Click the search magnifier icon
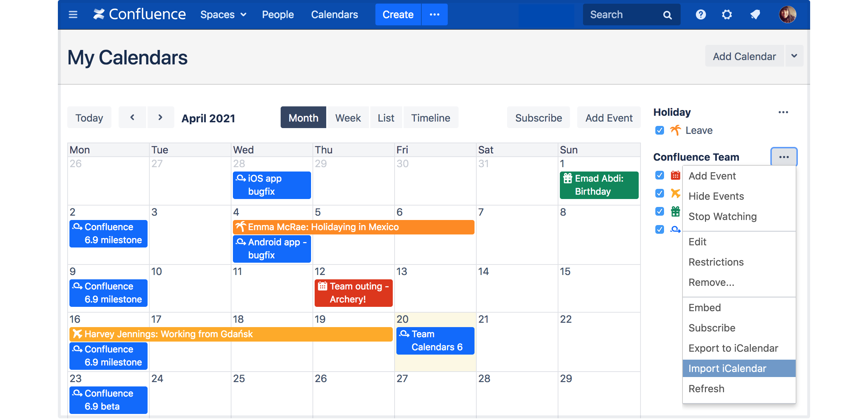This screenshot has height=419, width=868. click(x=667, y=15)
